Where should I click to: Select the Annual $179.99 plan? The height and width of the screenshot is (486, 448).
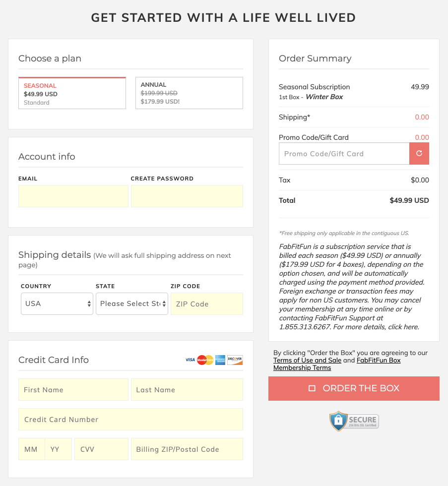coord(189,93)
